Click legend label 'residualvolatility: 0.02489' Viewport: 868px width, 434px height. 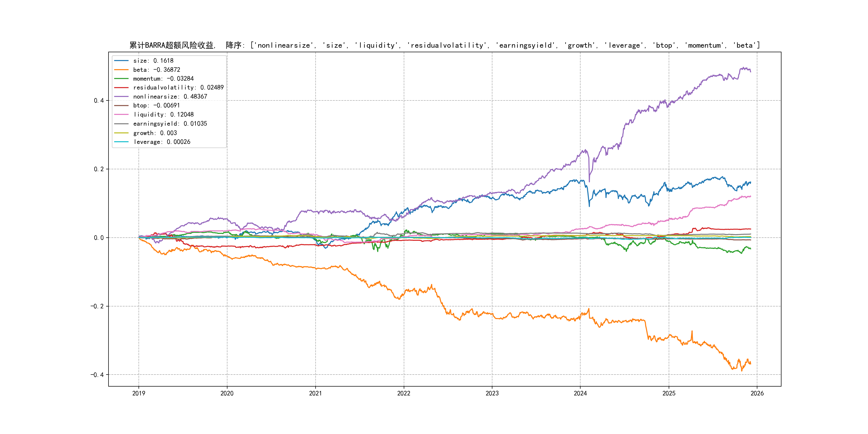point(178,88)
